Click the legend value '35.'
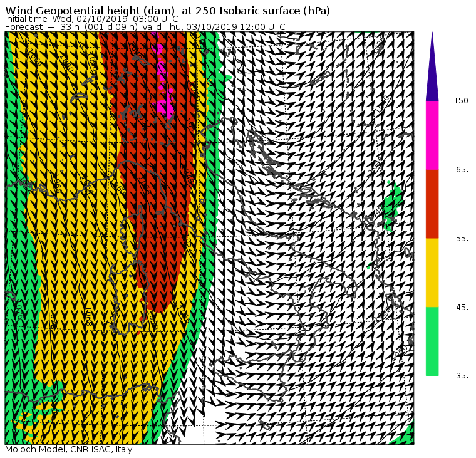Screen dimensions: 476x458 tap(462, 376)
